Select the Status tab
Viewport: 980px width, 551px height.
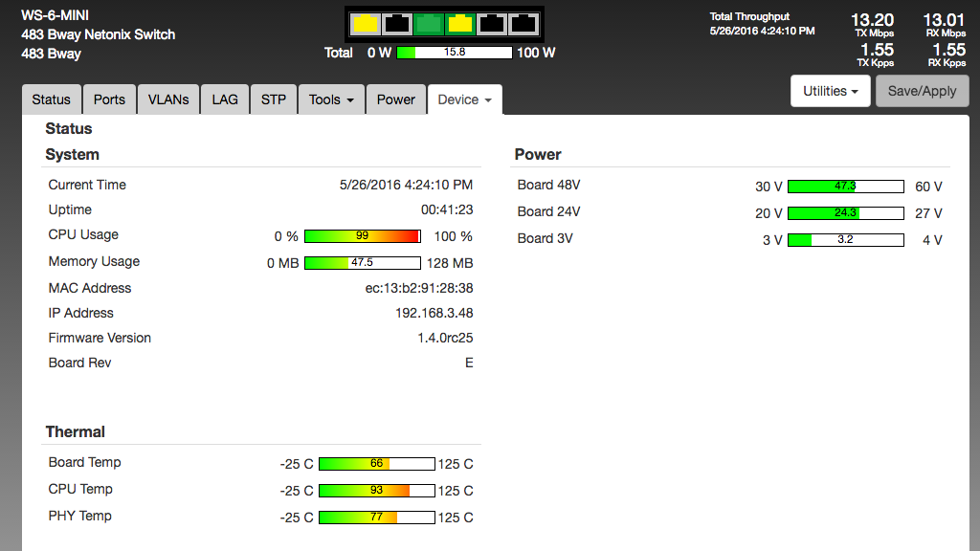pyautogui.click(x=51, y=99)
